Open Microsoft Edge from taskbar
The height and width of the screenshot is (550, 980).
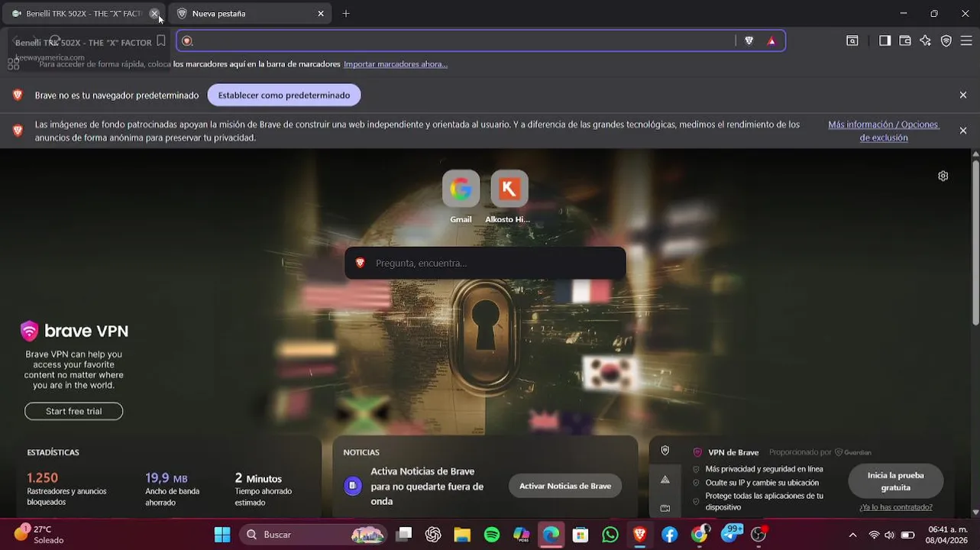coord(551,535)
